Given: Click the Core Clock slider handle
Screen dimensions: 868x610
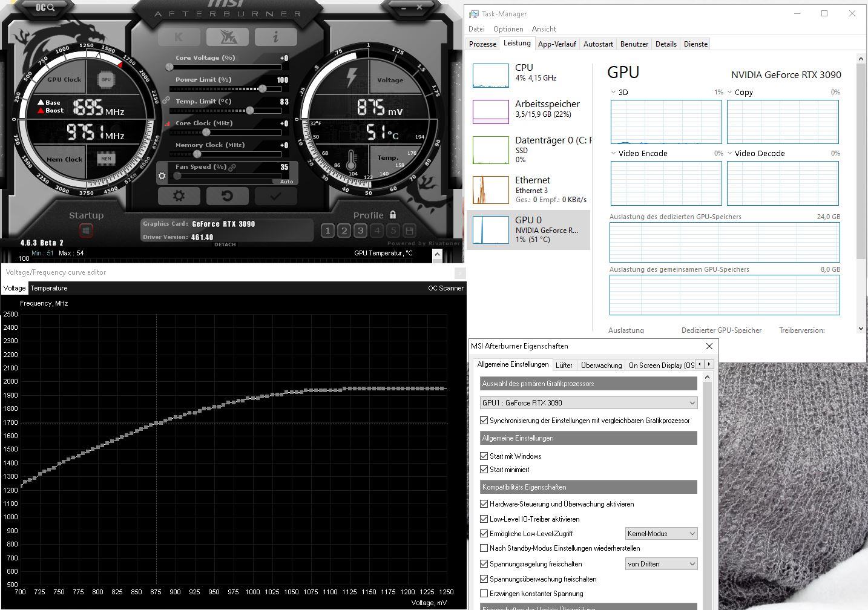Looking at the screenshot, I should 206,132.
